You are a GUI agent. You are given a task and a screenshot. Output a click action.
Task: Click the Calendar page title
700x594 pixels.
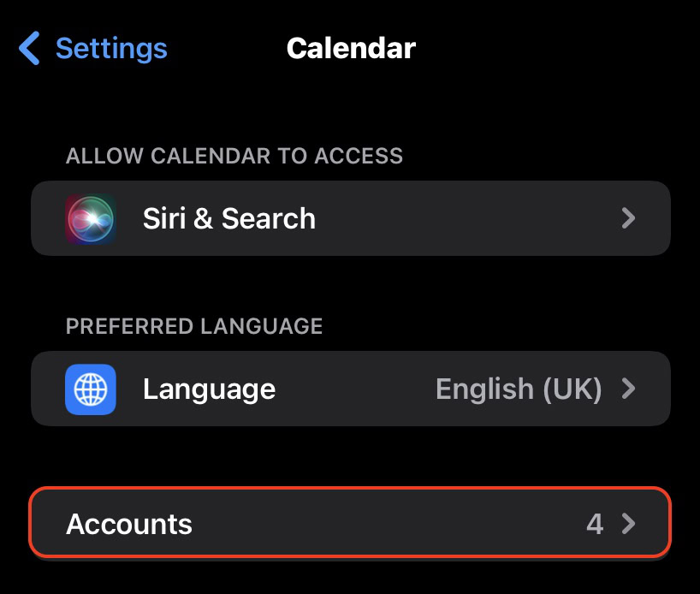click(x=351, y=48)
